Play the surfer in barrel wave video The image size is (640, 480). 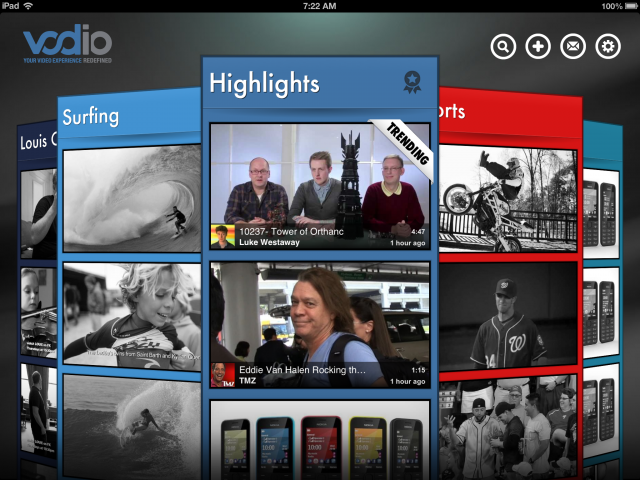[132, 198]
